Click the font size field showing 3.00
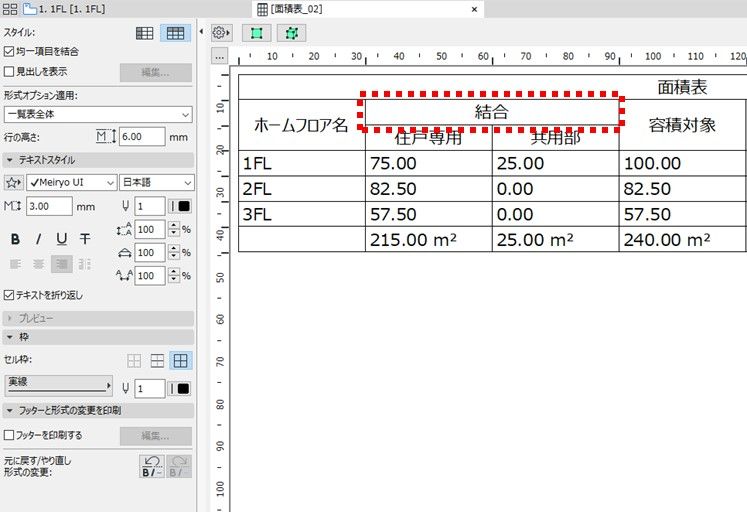 (x=49, y=206)
